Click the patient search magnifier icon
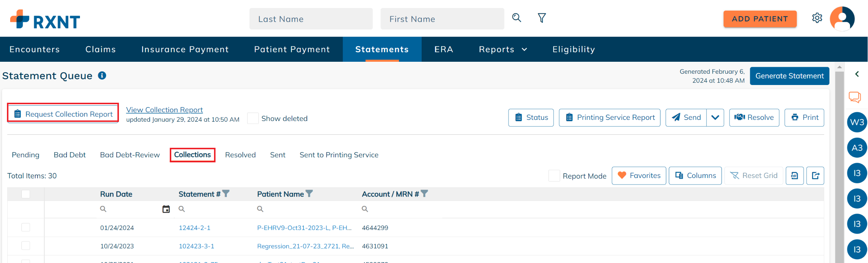Screen dimensions: 868x263 pyautogui.click(x=517, y=18)
